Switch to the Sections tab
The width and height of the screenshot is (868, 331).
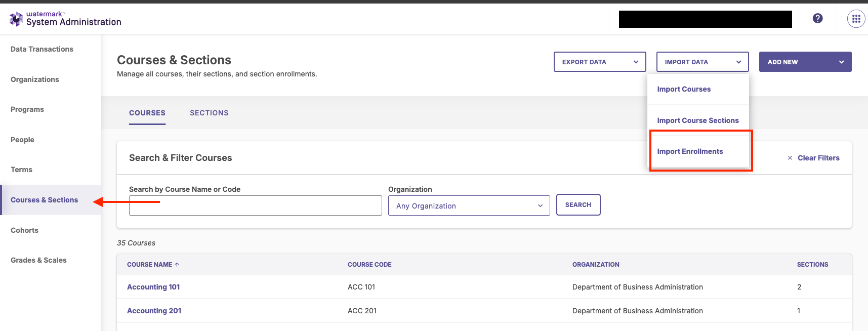[x=209, y=113]
